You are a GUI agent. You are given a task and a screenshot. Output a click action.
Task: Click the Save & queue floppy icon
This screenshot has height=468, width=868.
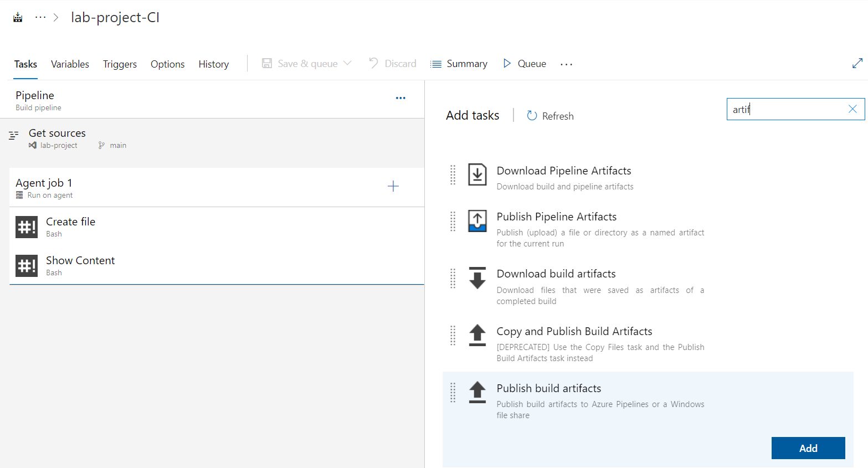[267, 63]
